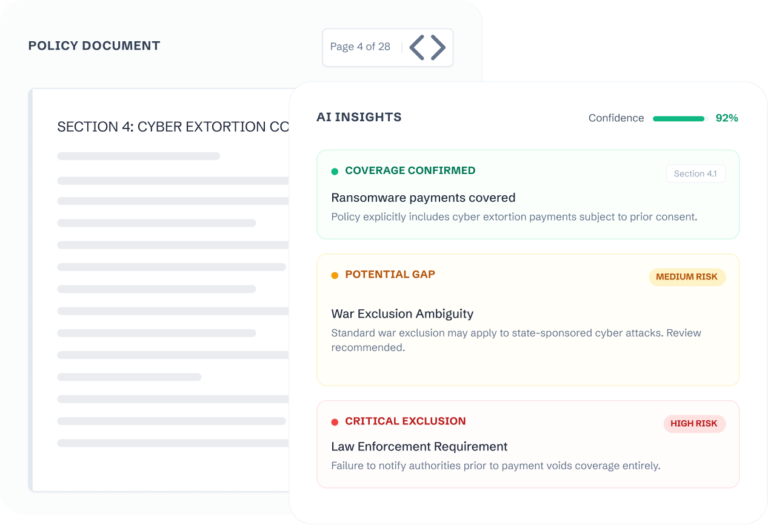This screenshot has height=525, width=768.
Task: Click the Policy Document panel title
Action: click(94, 46)
